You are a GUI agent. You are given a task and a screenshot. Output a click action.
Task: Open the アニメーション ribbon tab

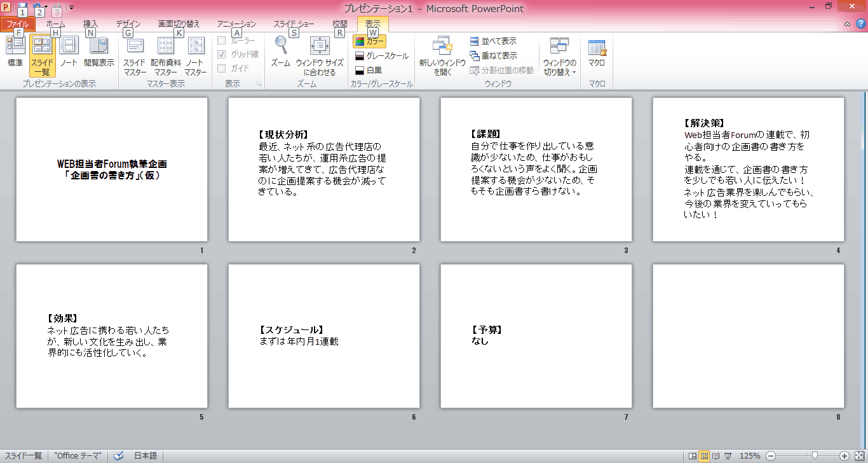coord(236,24)
